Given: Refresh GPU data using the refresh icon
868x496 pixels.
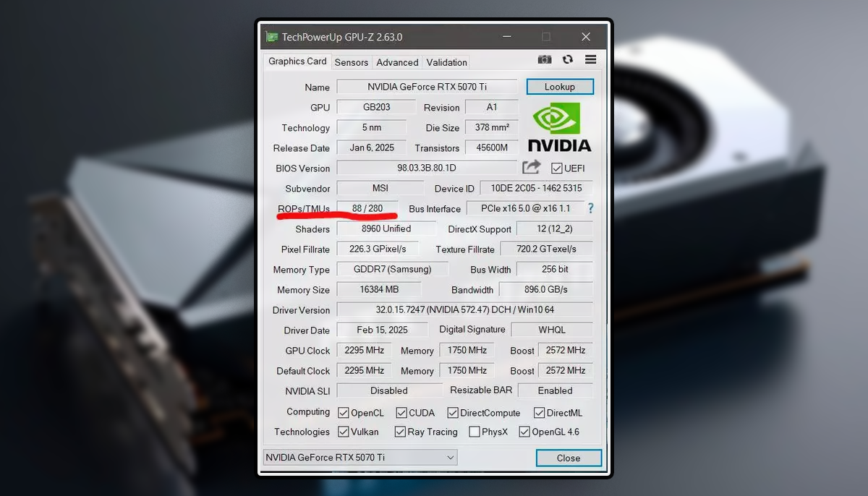Looking at the screenshot, I should click(568, 59).
